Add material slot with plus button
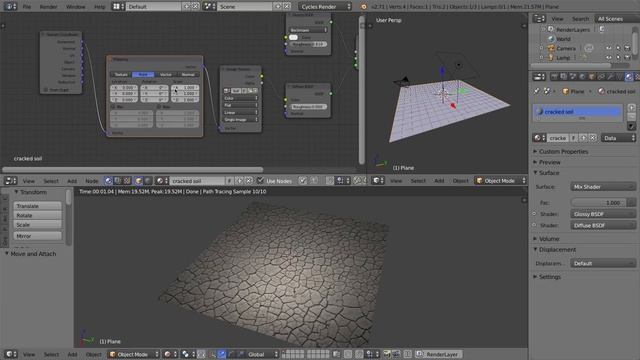Viewport: 640px width, 360px height. tap(631, 108)
